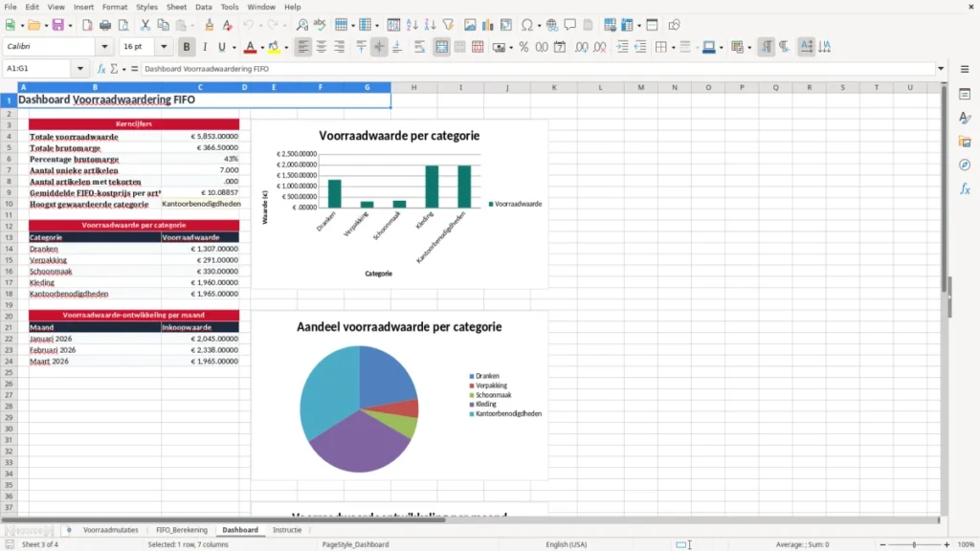Open the Tools menu
Viewport: 980px width, 551px height.
[x=230, y=7]
